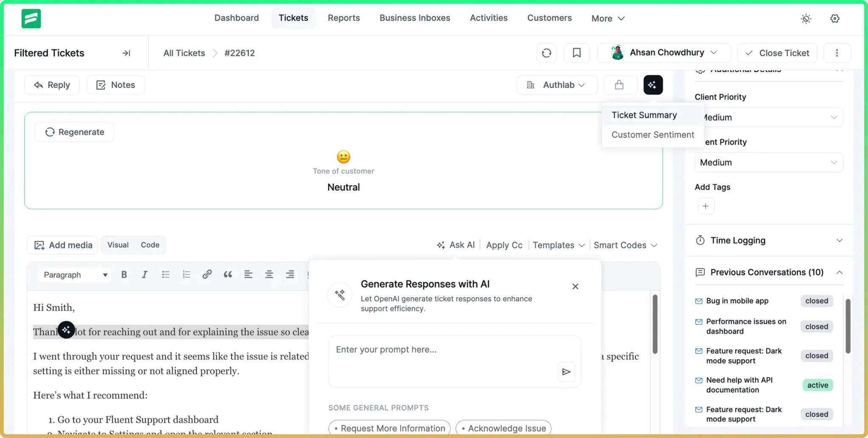
Task: Click the Regenerate button
Action: 74,132
